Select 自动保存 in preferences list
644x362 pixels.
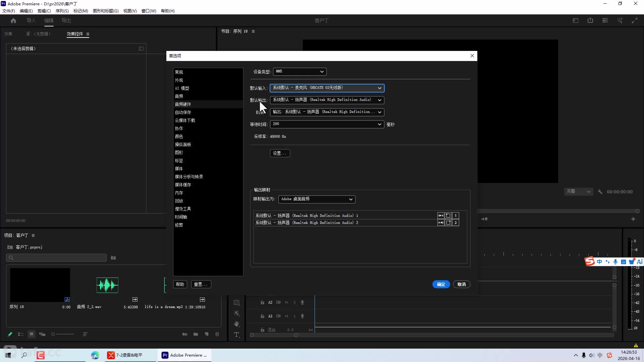pos(183,112)
